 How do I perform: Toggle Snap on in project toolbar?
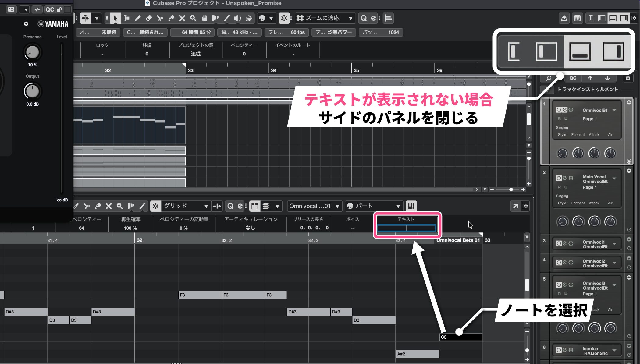click(284, 18)
